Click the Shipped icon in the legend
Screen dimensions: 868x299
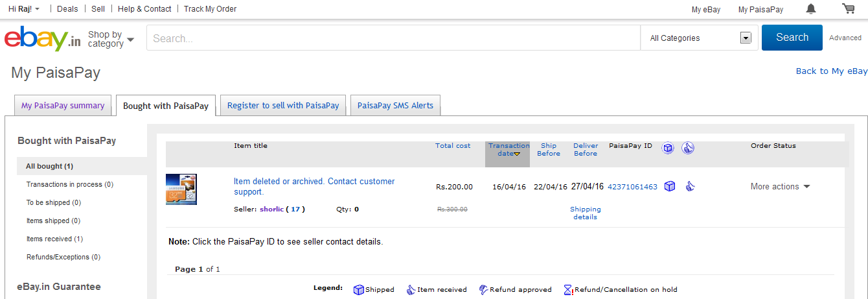[x=359, y=290]
